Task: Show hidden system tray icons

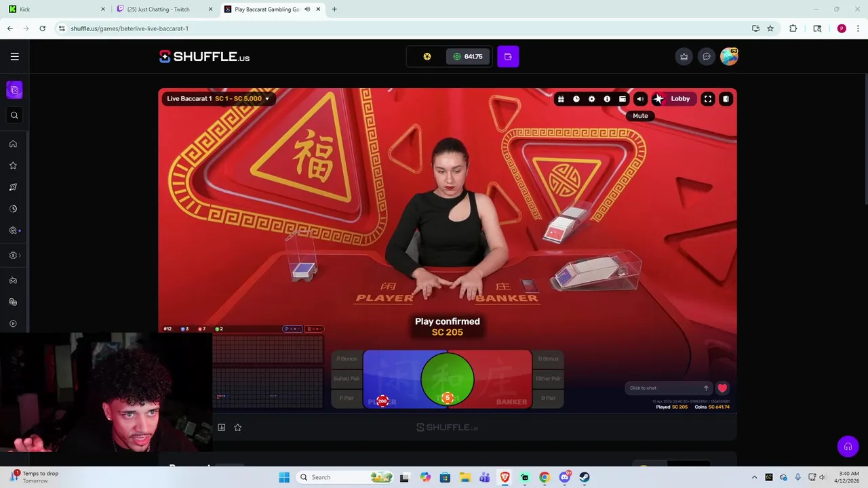Action: coord(754,477)
